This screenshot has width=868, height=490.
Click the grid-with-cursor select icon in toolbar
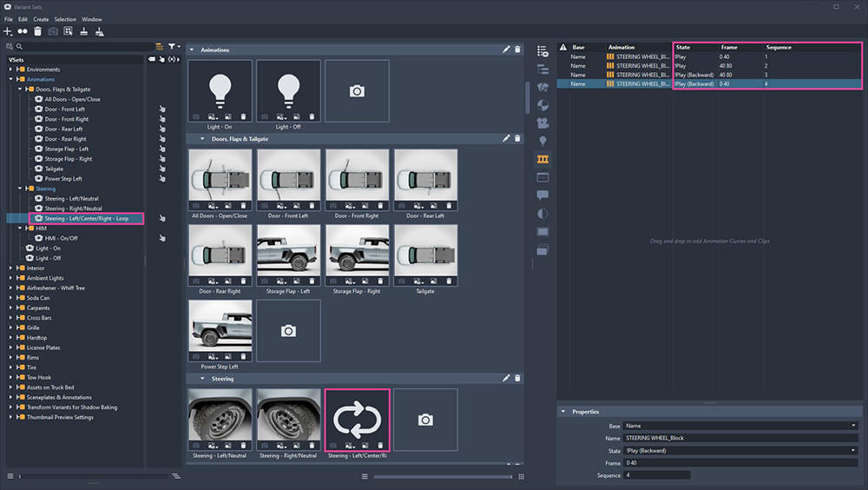click(x=68, y=31)
